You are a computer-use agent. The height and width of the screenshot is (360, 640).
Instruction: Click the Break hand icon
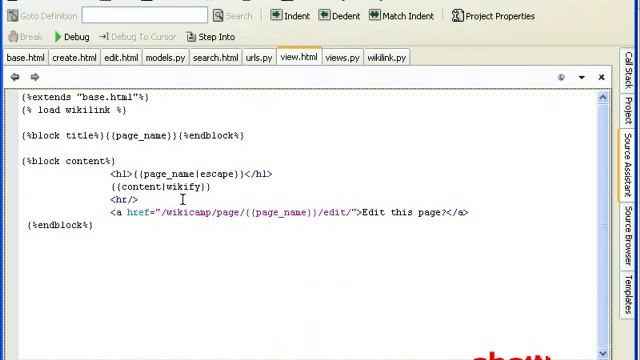(x=13, y=37)
